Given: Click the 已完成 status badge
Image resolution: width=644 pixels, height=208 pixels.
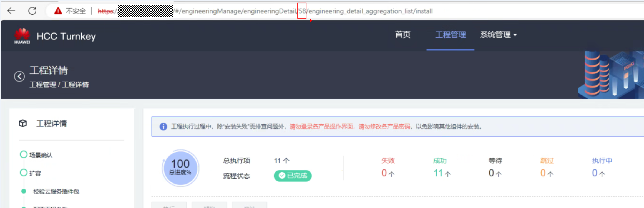Looking at the screenshot, I should tap(293, 176).
